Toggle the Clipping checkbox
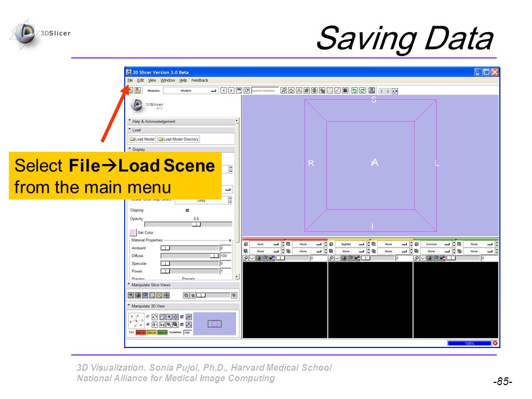The image size is (532, 399). tap(187, 211)
